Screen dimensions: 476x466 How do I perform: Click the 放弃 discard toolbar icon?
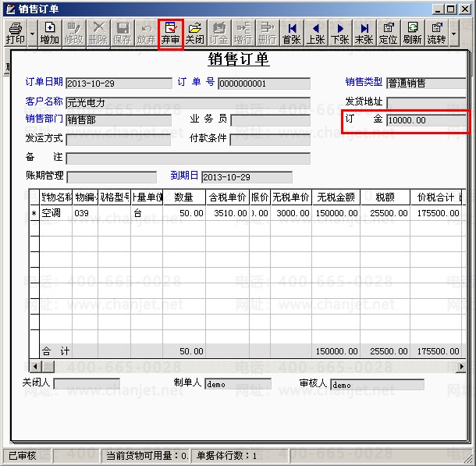147,33
